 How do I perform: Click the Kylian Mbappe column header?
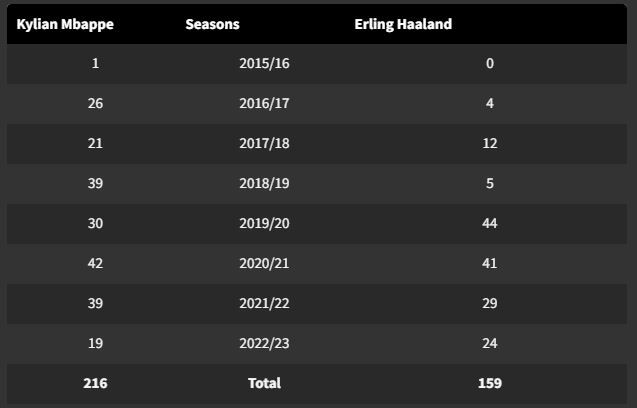[x=65, y=24]
